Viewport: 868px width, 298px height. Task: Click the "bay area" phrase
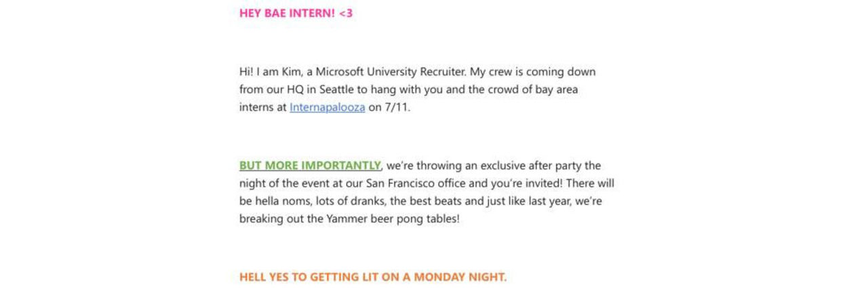557,90
